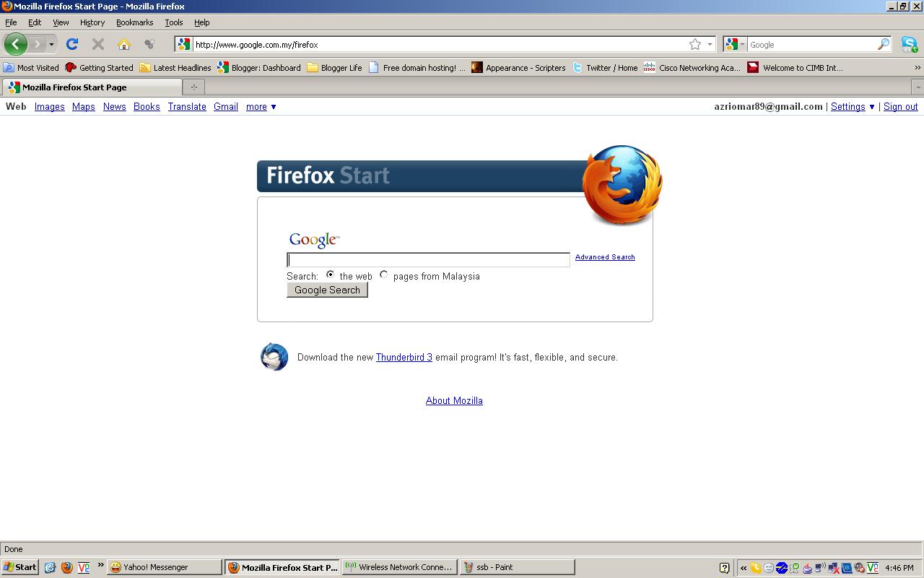Click the grey Forward arrow button
Screen dimensions: 924x578
pos(37,44)
